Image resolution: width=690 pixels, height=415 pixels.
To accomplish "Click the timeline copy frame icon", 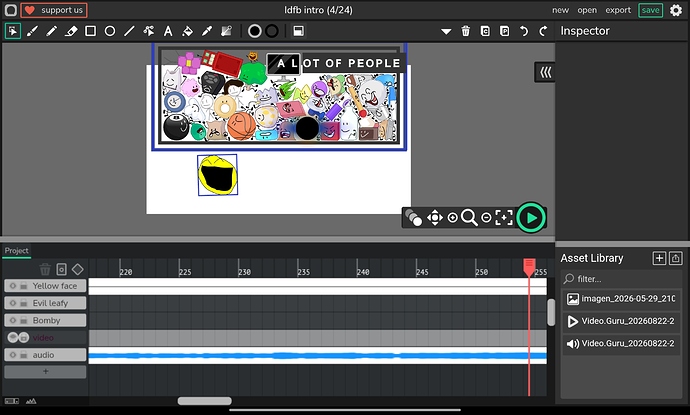I will [x=62, y=269].
